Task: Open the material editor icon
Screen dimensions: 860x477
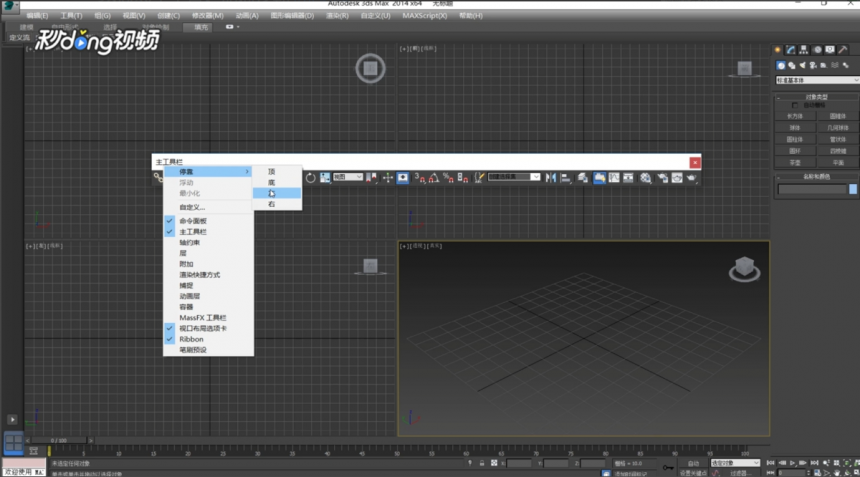Action: (646, 178)
